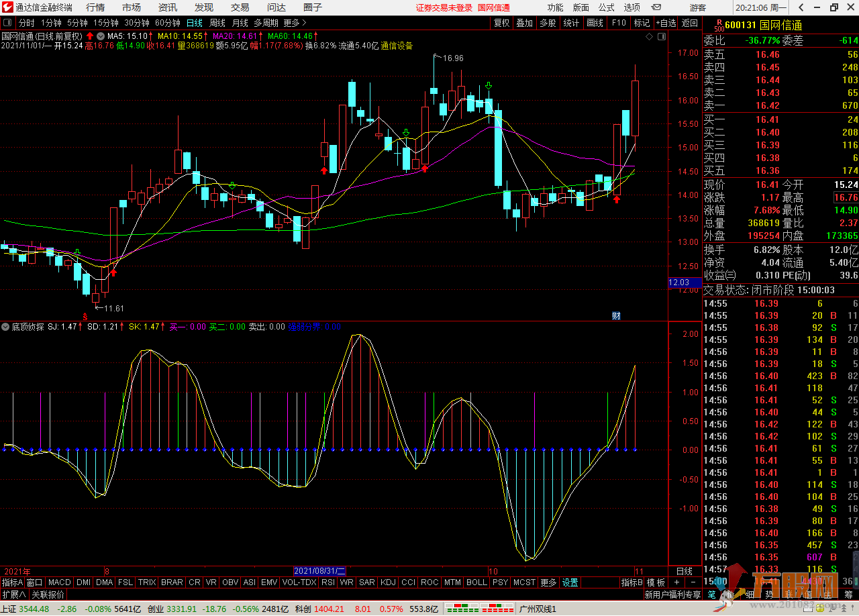Screen dimensions: 859x616
Task: Select the 周线 weekly period
Action: [x=217, y=23]
